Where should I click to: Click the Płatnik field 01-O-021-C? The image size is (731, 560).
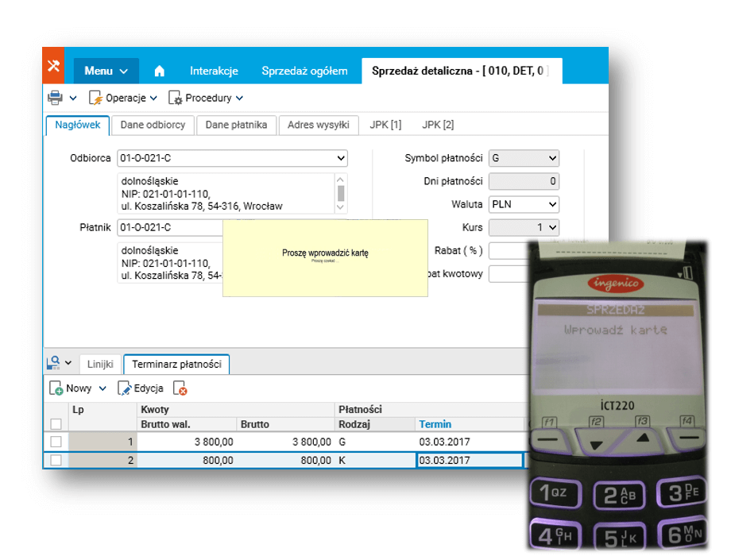click(170, 227)
